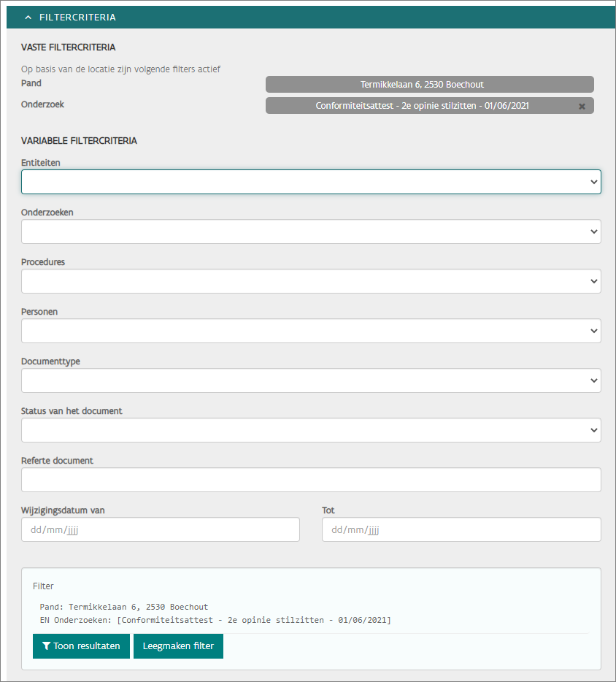Image resolution: width=616 pixels, height=682 pixels.
Task: Focus the Referte document text field
Action: pyautogui.click(x=311, y=480)
